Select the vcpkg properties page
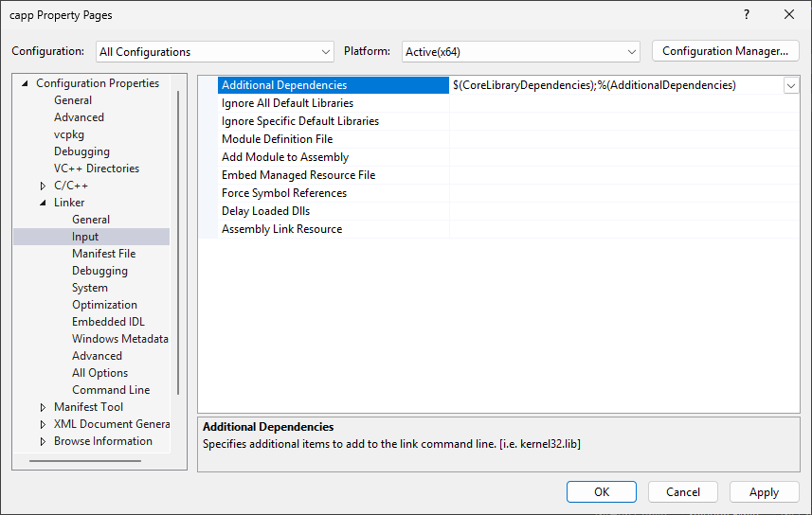 coord(69,134)
